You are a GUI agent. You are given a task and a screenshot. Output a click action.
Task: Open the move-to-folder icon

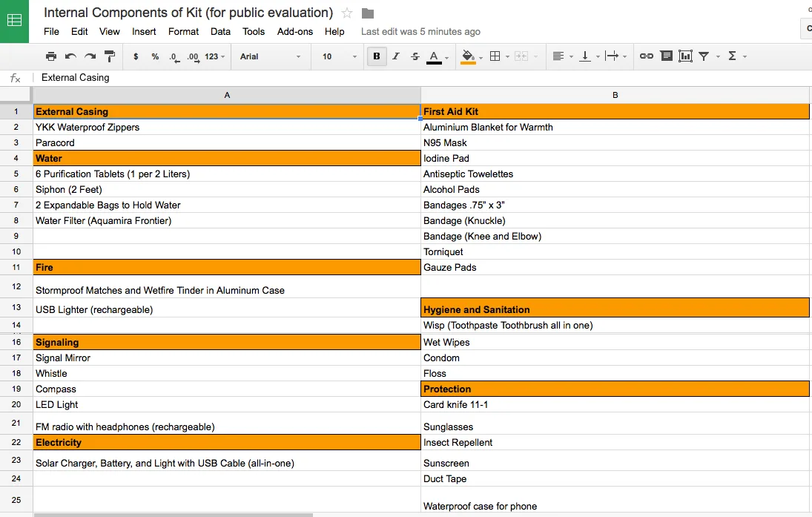tap(368, 13)
